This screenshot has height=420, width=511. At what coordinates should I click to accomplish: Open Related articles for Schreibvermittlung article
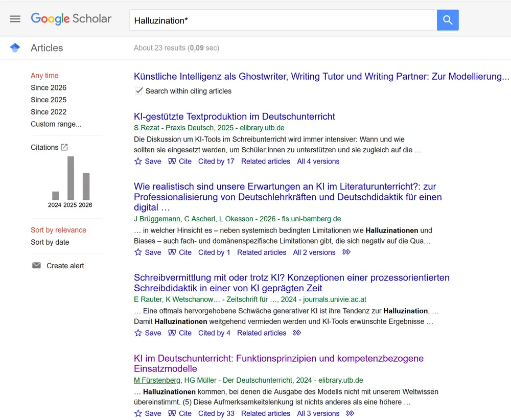coord(262,333)
